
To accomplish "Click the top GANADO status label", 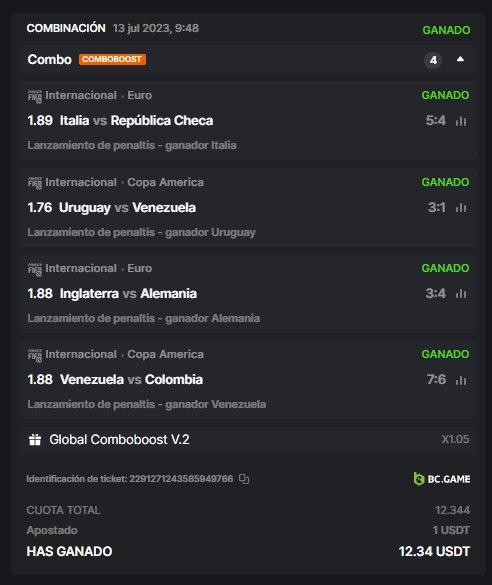I will [446, 30].
